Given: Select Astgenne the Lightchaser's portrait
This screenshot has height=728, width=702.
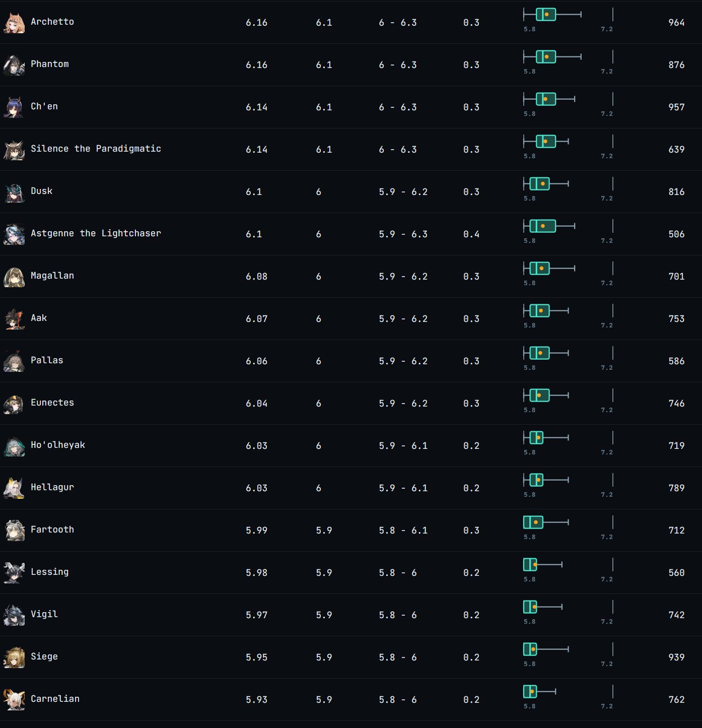Looking at the screenshot, I should click(14, 234).
